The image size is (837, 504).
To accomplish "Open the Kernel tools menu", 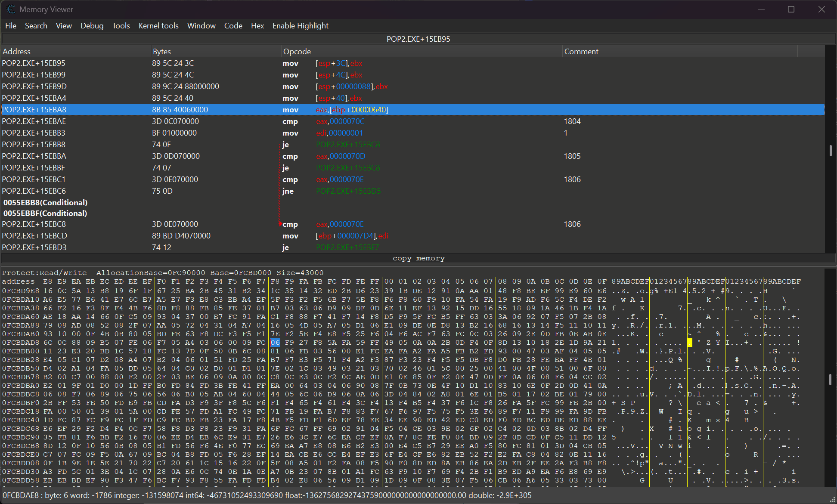I will pyautogui.click(x=158, y=26).
